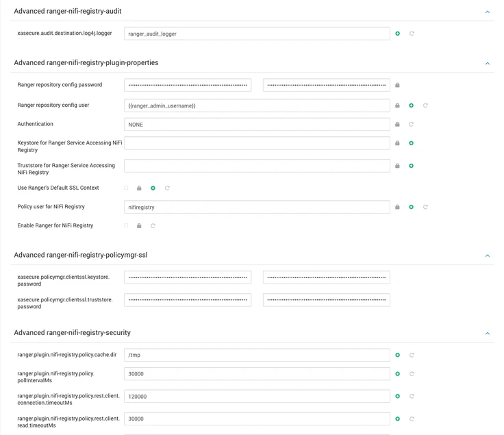Collapse Advanced ranger-nifi-registry-plugin-properties section
This screenshot has height=435, width=504.
tap(488, 63)
